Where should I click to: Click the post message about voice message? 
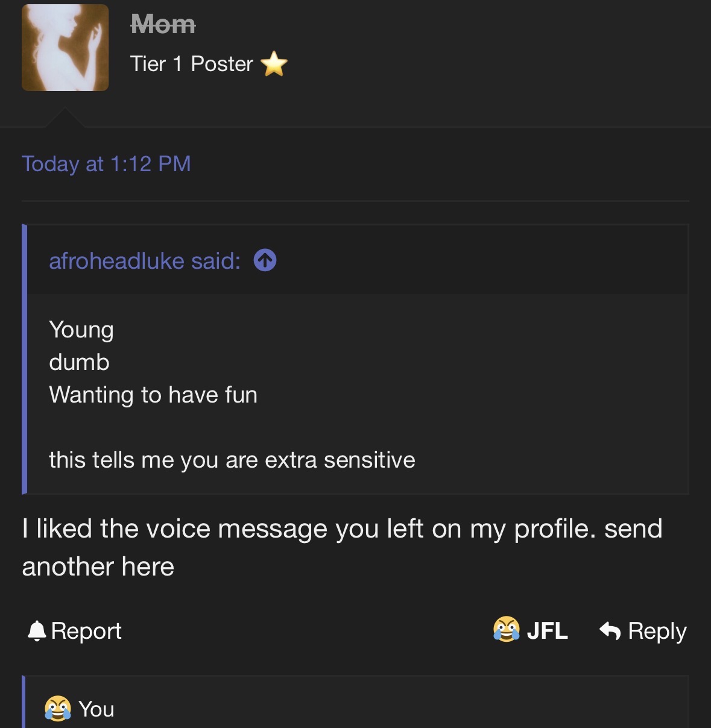pyautogui.click(x=342, y=547)
